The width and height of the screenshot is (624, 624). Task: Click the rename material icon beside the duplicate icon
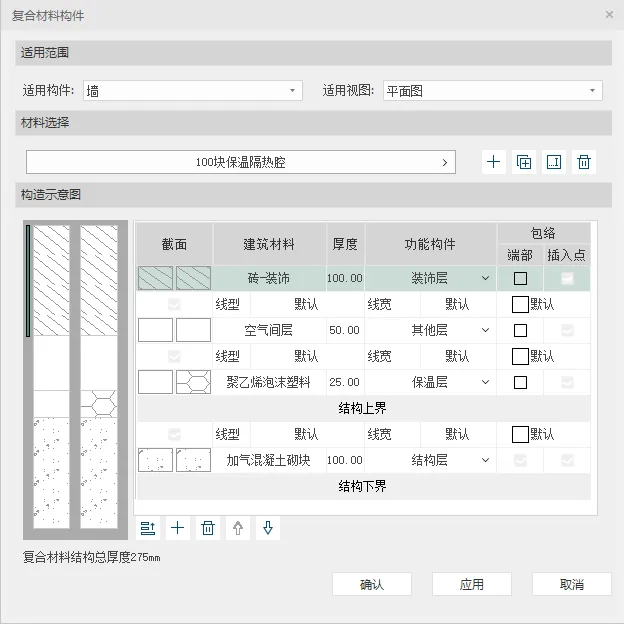[x=554, y=162]
